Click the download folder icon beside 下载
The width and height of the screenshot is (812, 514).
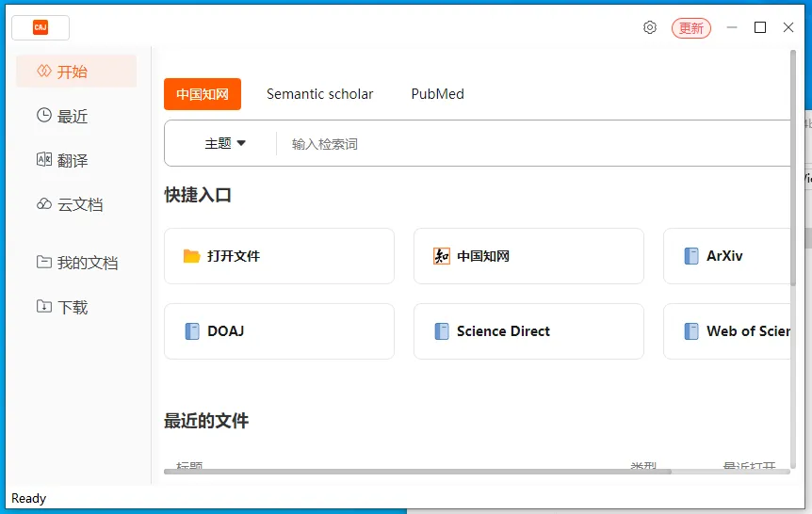(x=44, y=307)
